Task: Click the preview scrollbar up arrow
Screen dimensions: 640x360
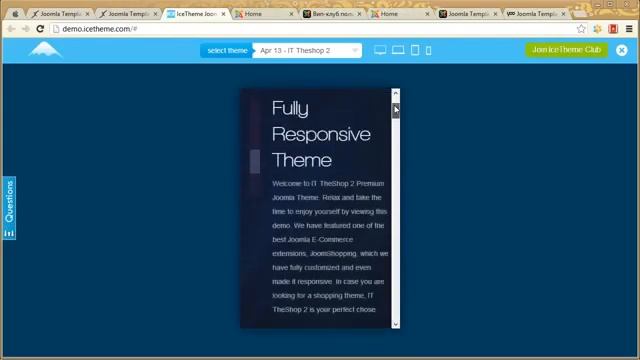Action: [x=396, y=93]
